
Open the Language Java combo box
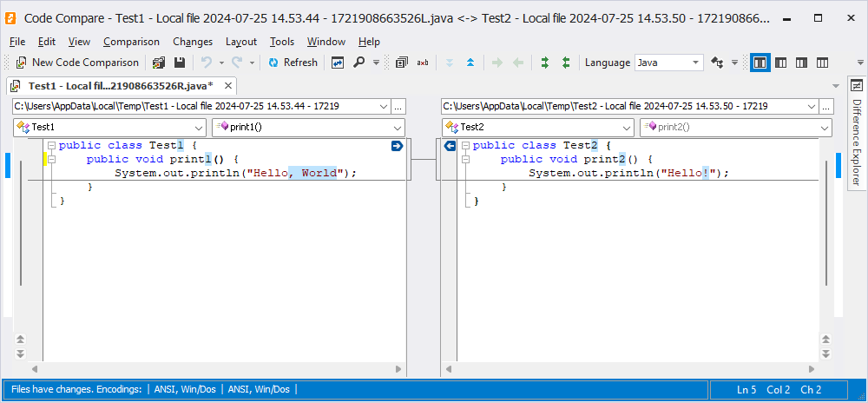(x=668, y=63)
